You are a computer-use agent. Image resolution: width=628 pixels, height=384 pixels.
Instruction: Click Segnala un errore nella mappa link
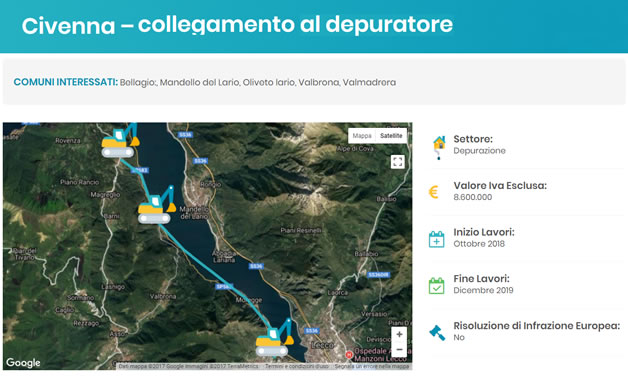coord(372,366)
